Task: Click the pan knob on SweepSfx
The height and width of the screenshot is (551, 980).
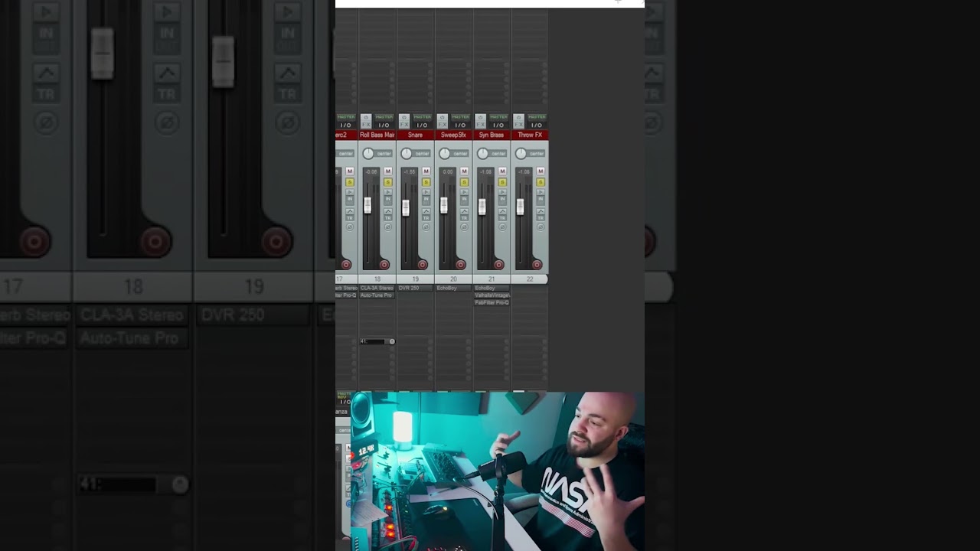Action: tap(444, 154)
